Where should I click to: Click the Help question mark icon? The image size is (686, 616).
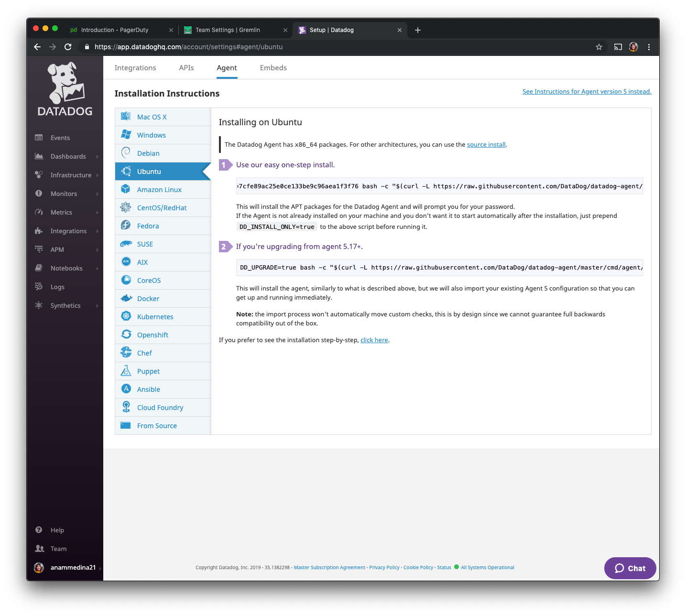39,530
